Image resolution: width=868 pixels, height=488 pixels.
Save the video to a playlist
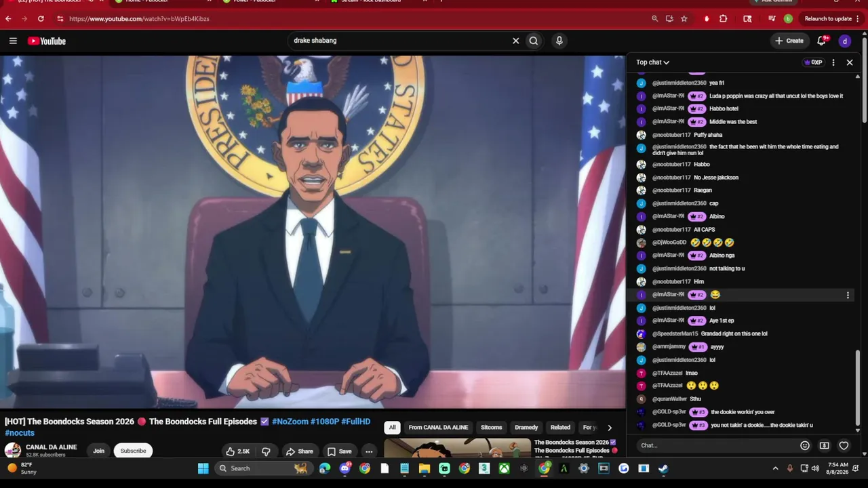(339, 451)
